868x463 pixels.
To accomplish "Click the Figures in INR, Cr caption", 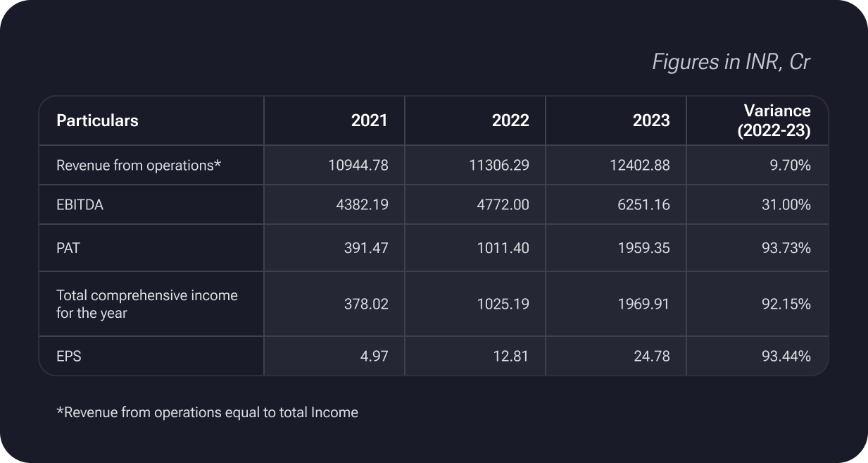I will [x=731, y=62].
